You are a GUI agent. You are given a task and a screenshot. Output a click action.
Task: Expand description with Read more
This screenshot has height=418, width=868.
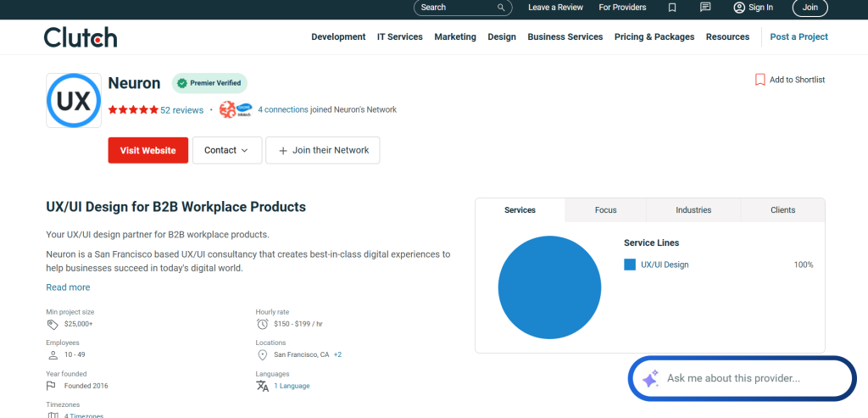click(x=68, y=287)
